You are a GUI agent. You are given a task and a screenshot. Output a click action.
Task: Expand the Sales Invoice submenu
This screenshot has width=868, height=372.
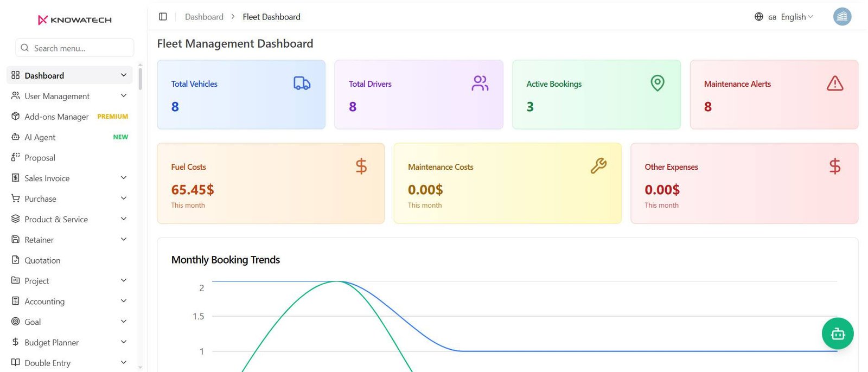69,178
